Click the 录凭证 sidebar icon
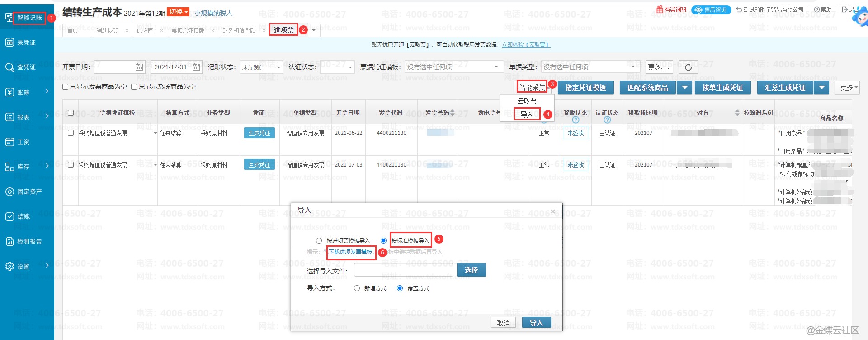Viewport: 868px width, 340px height. pos(9,43)
